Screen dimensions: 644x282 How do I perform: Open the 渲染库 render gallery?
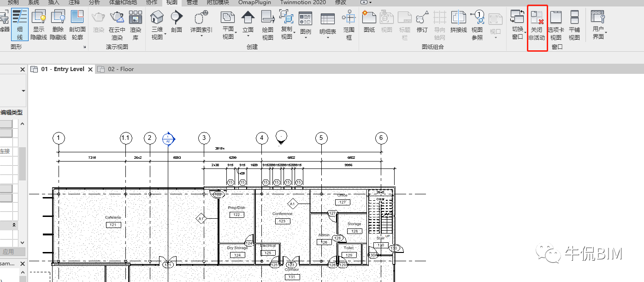[136, 24]
